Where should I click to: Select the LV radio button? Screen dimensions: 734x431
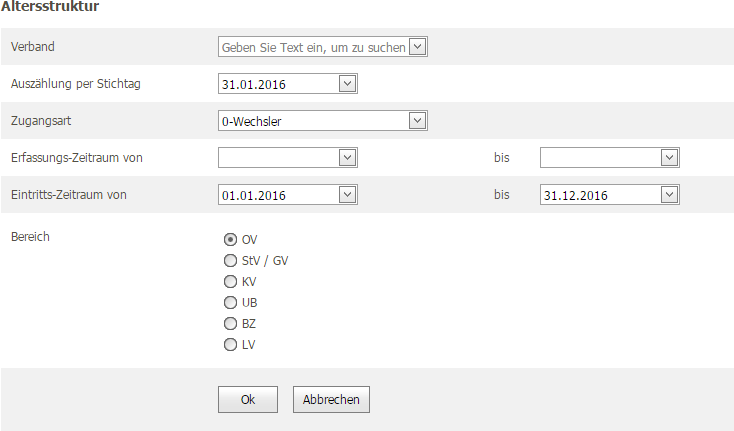pyautogui.click(x=230, y=345)
